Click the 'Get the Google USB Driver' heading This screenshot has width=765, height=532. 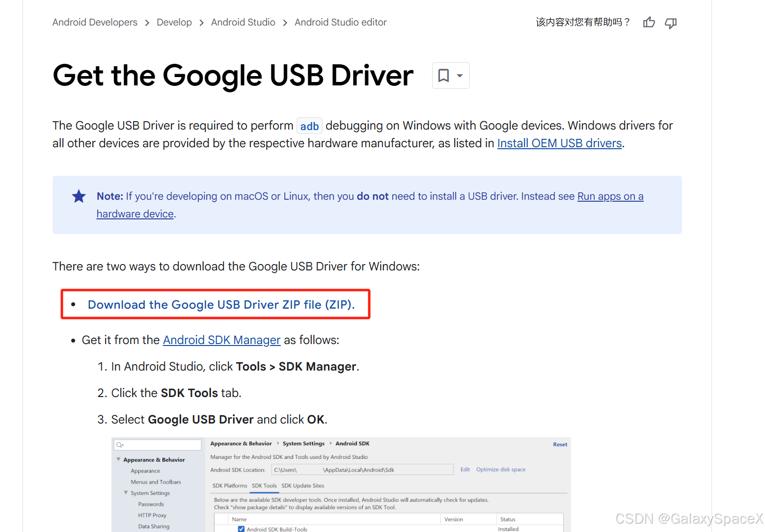click(x=233, y=76)
